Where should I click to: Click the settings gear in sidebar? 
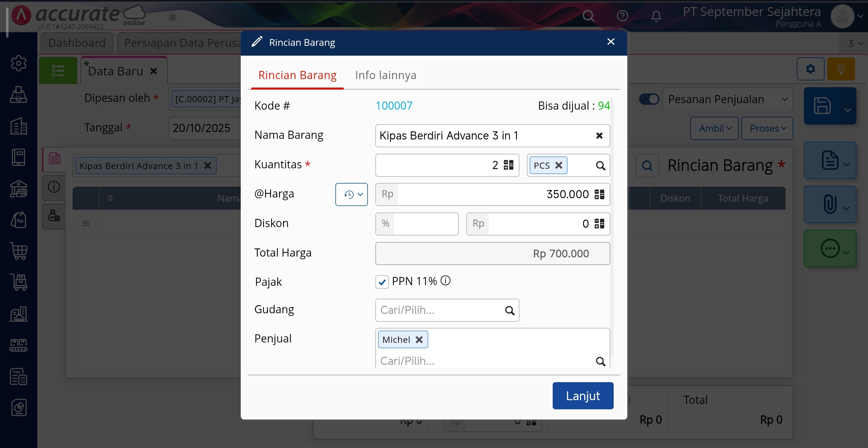[x=19, y=63]
